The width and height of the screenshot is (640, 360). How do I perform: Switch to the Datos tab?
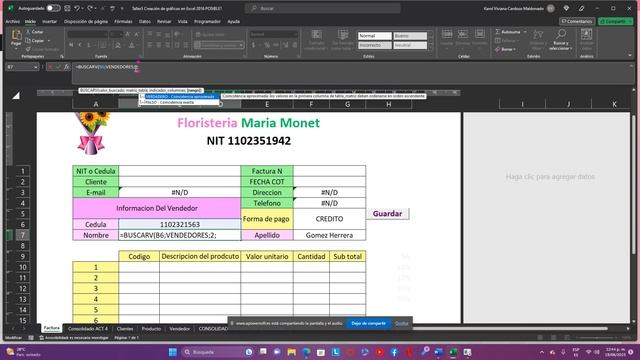[x=145, y=22]
